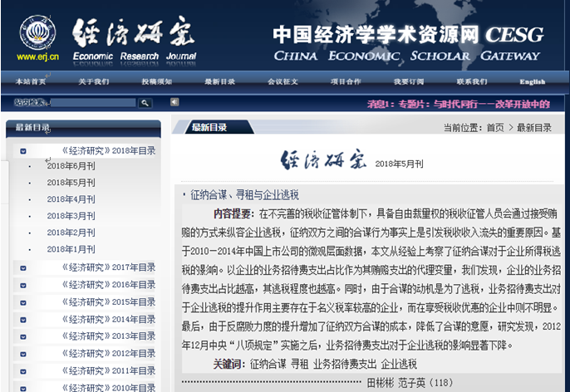Click the arrow icon beside 2013年目录
This screenshot has width=570, height=392.
(23, 336)
